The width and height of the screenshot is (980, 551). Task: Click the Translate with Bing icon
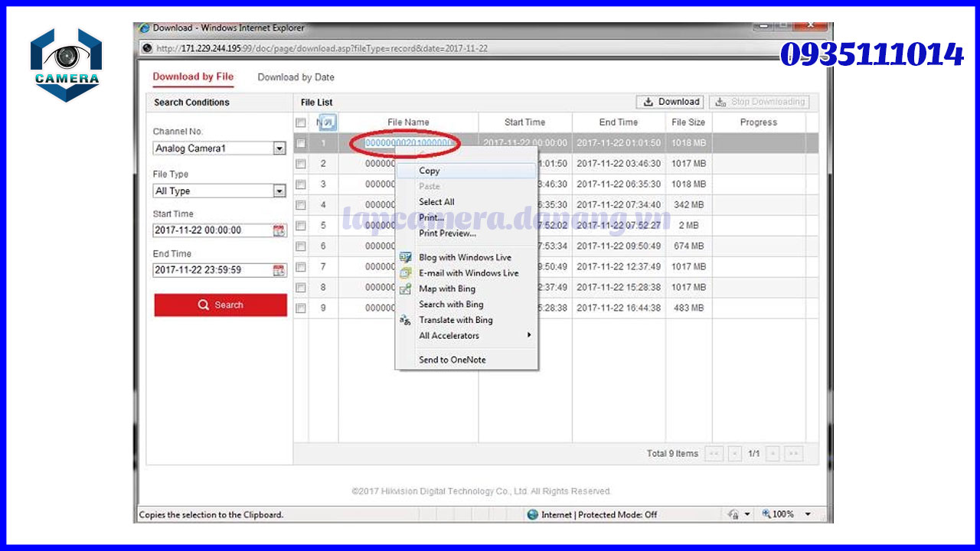click(x=406, y=321)
